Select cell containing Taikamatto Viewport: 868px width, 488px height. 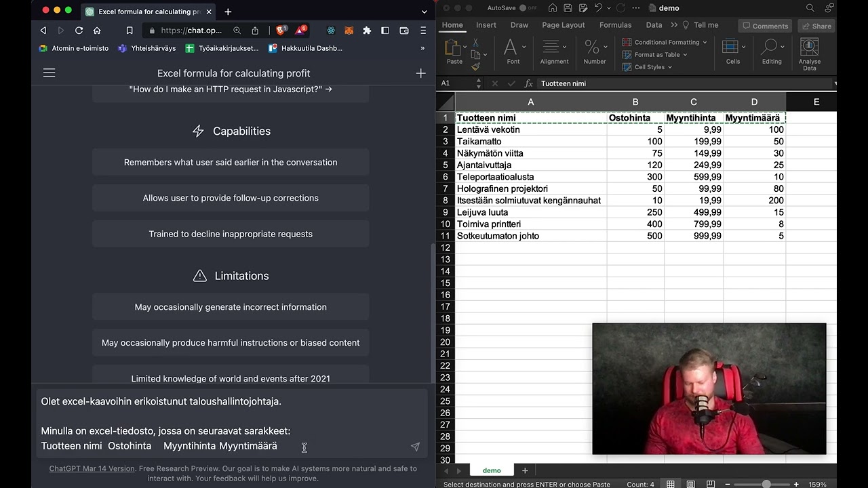click(531, 142)
